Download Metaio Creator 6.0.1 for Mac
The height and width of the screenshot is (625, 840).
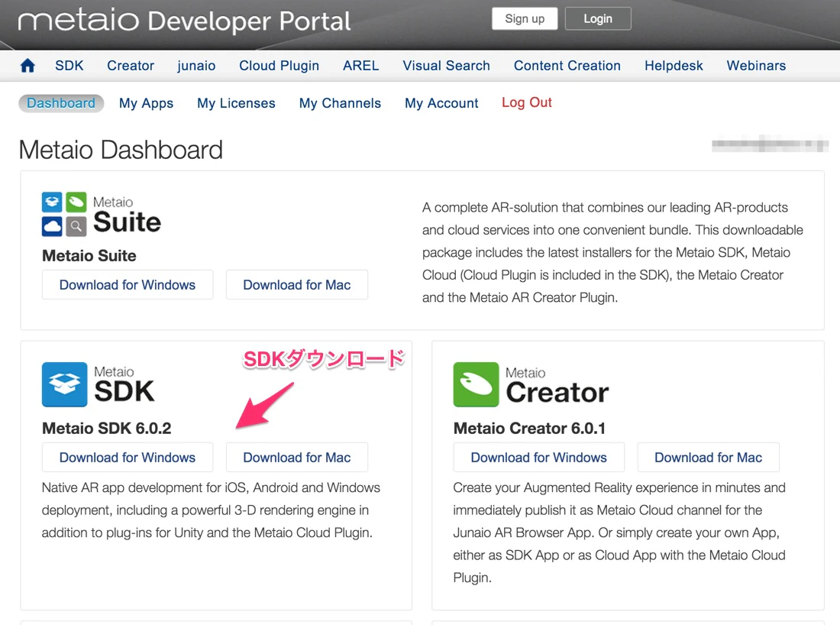[708, 457]
